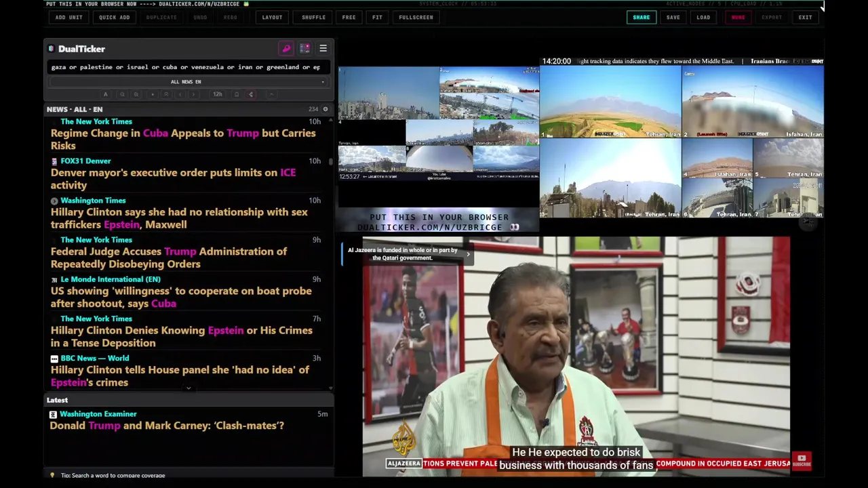This screenshot has height=488, width=868.
Task: Open Denver mayor's executive order headline
Action: [x=174, y=179]
